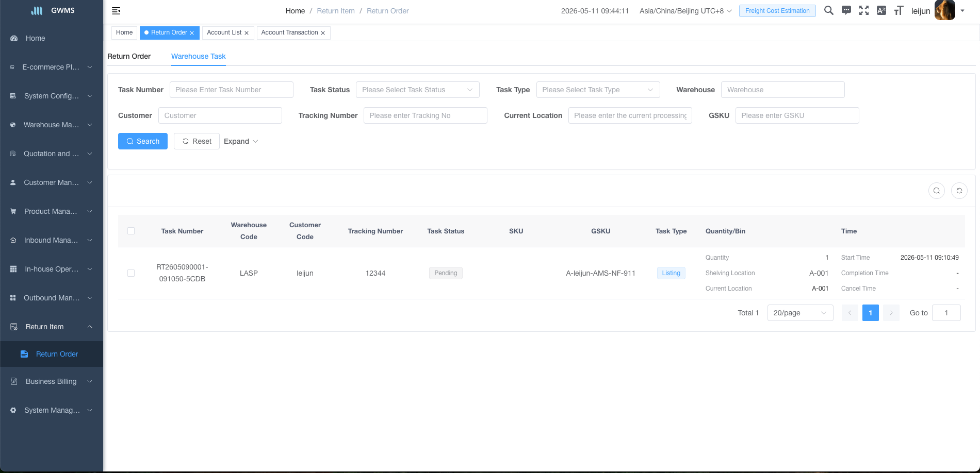
Task: Open Return Order in the sidebar
Action: click(x=52, y=354)
